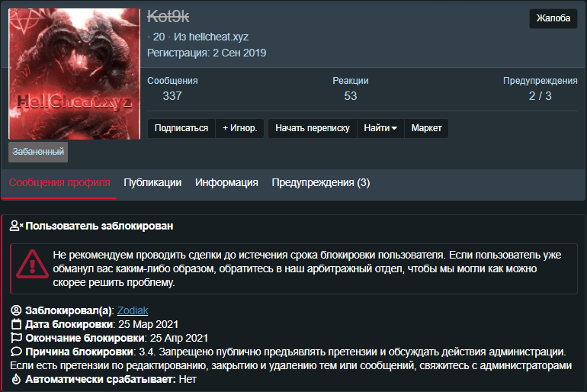Click the red warning triangle icon

(x=32, y=265)
